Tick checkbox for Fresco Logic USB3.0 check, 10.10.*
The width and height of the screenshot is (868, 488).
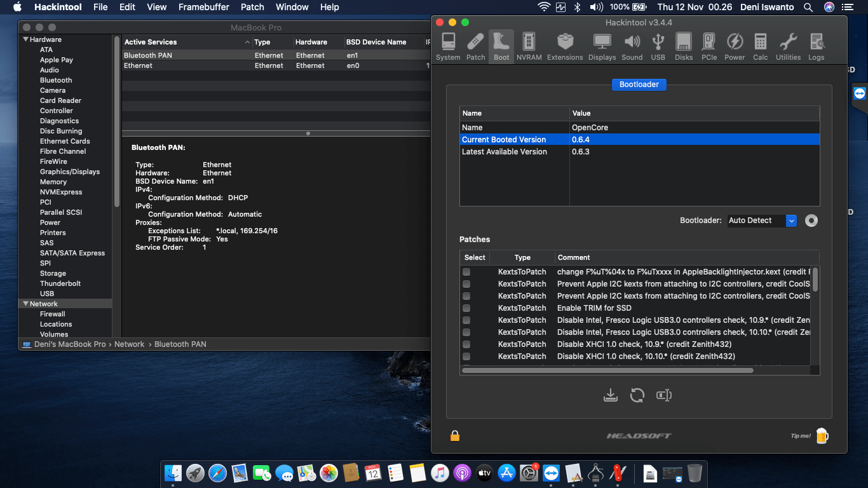[x=466, y=332]
